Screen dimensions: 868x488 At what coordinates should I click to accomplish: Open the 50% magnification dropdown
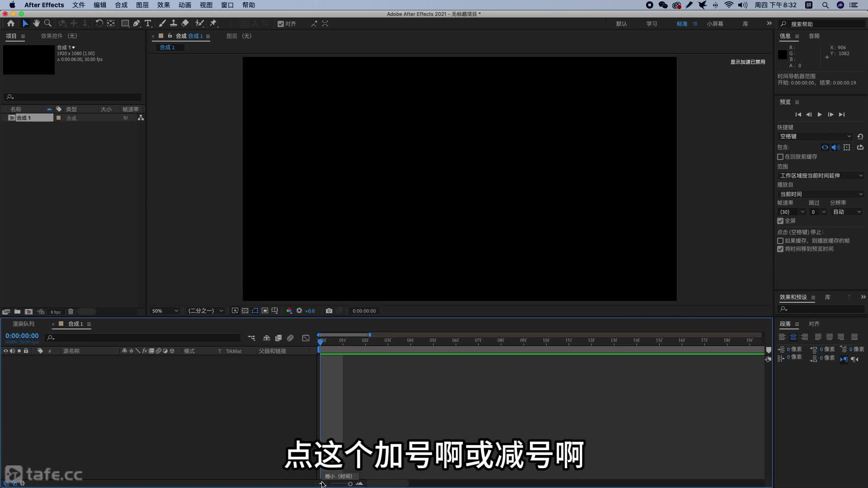[165, 311]
